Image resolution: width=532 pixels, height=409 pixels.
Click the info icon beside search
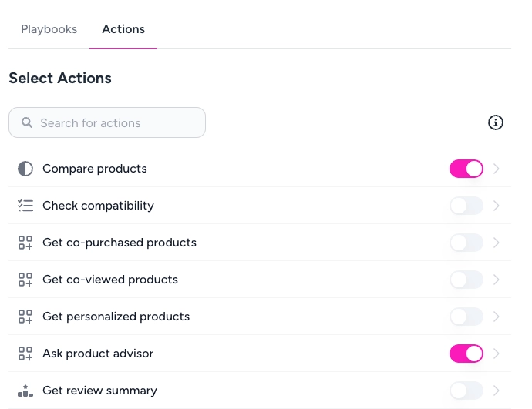(496, 122)
